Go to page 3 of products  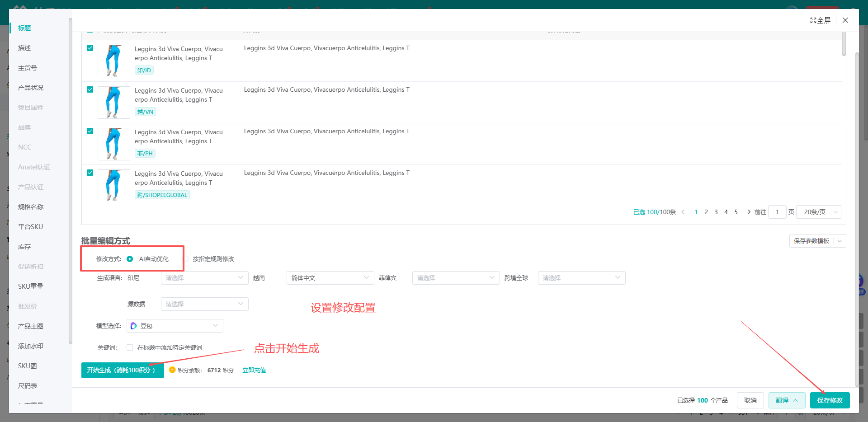pos(716,212)
